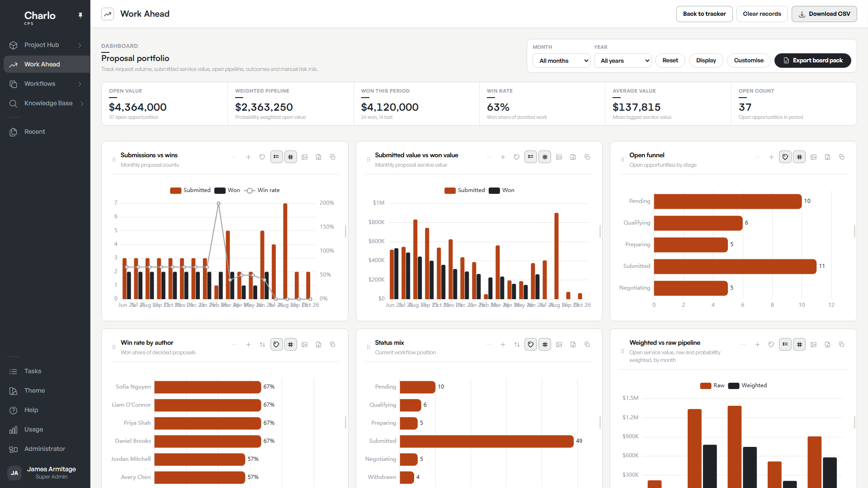Save Submitted value vs won value as image
Screen dimensions: 868x488
[559, 157]
